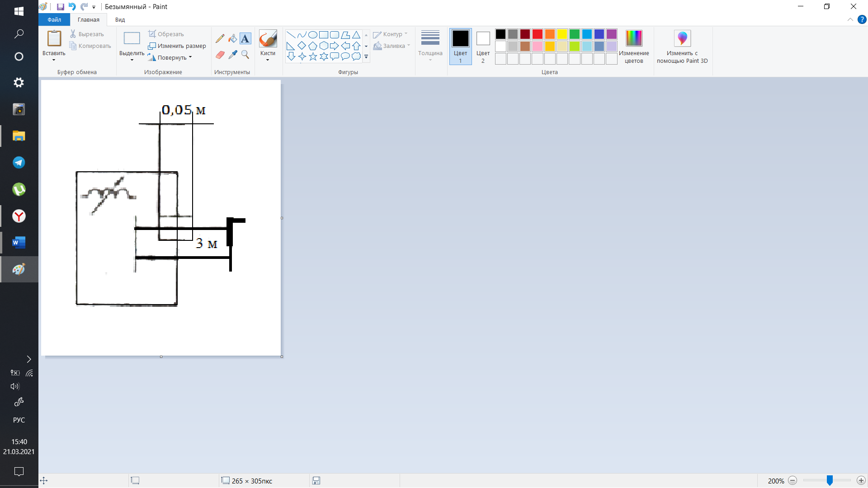
Task: Click the Magnifier tool
Action: pos(245,55)
